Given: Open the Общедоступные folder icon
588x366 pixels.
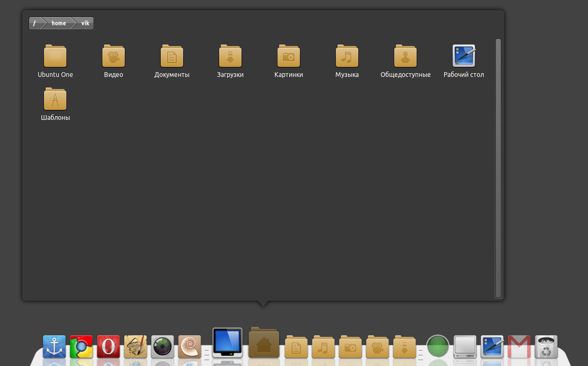Looking at the screenshot, I should pos(405,56).
